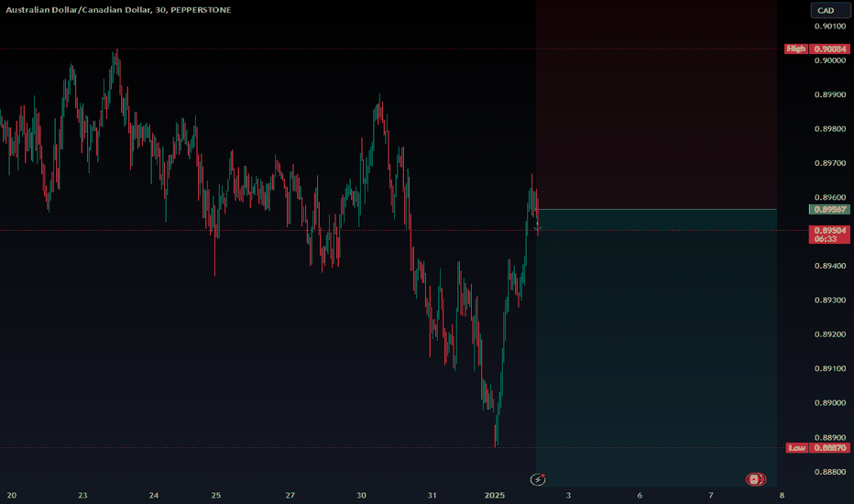Image resolution: width=854 pixels, height=504 pixels.
Task: Click the 0.89900 price axis label
Action: 830,94
